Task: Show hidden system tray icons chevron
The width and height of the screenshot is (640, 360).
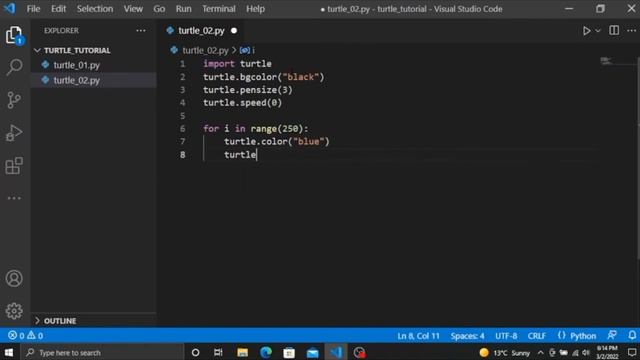Action: click(x=541, y=353)
